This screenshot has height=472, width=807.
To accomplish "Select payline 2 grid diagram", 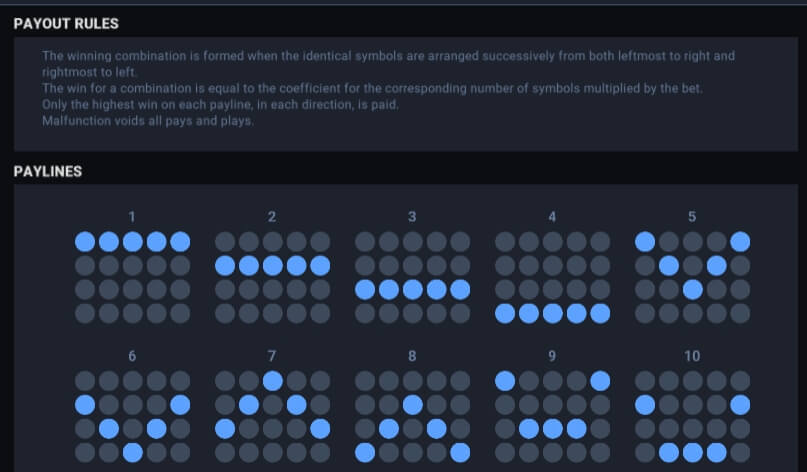I will coord(272,277).
